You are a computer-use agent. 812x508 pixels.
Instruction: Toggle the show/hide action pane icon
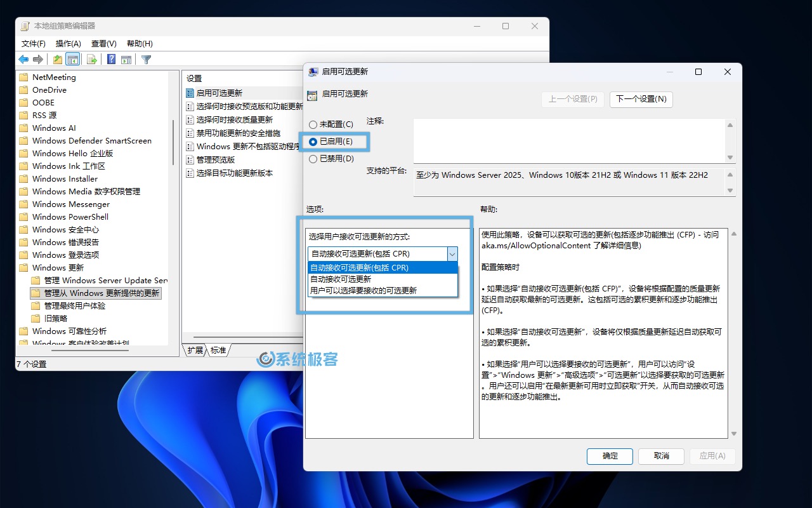click(126, 60)
